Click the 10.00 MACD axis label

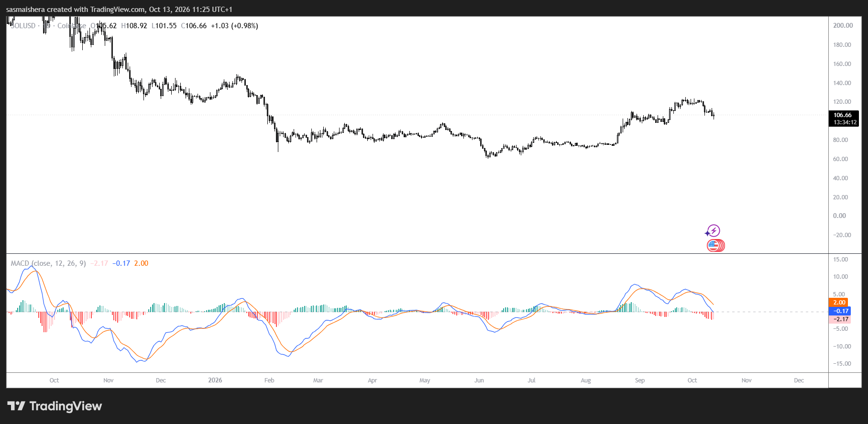click(840, 277)
